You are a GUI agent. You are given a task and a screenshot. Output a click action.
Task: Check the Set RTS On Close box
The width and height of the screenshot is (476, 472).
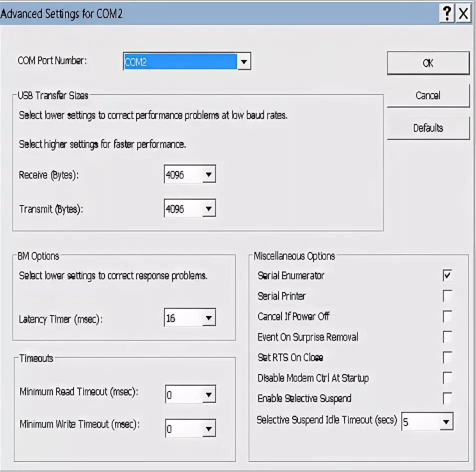(x=447, y=357)
